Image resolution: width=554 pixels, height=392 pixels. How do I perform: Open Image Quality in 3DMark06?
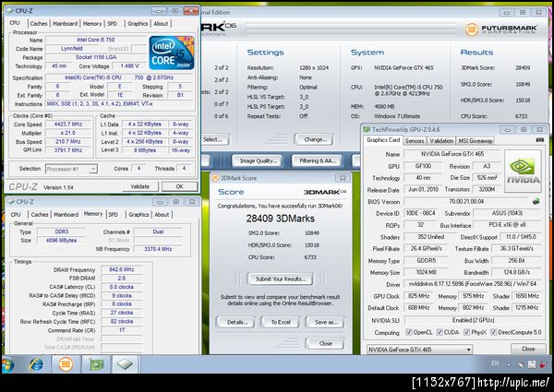258,160
